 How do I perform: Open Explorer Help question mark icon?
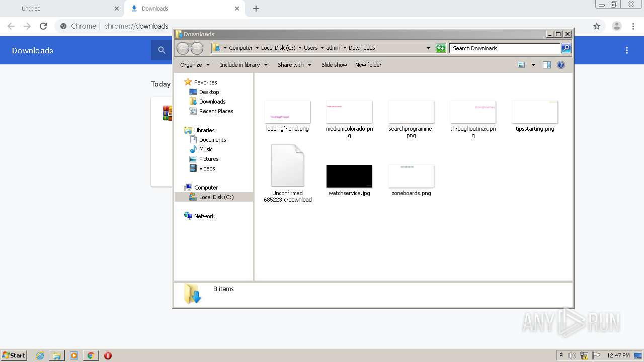[x=561, y=65]
